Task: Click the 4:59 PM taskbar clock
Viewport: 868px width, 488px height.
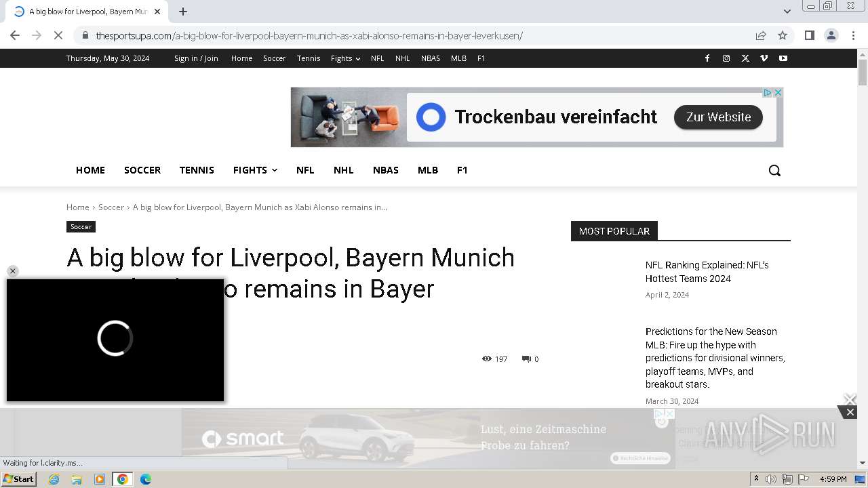Action: pos(833,479)
